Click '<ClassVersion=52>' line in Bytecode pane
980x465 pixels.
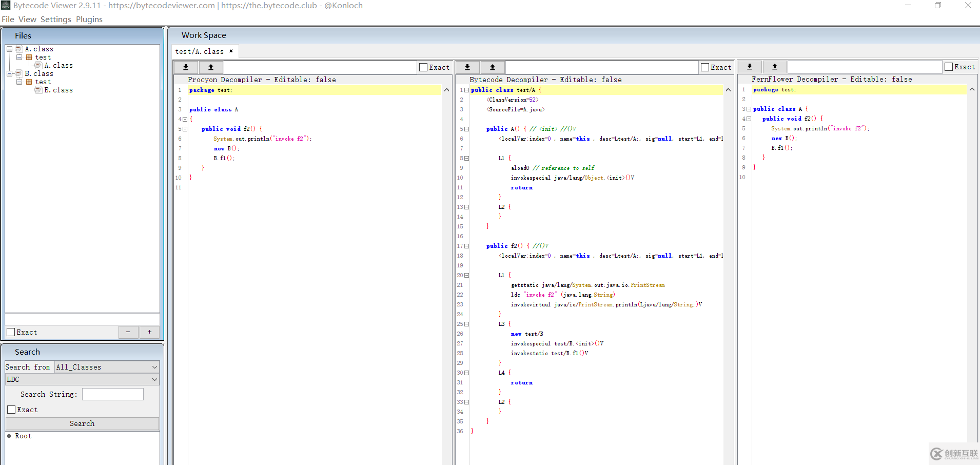pyautogui.click(x=512, y=100)
